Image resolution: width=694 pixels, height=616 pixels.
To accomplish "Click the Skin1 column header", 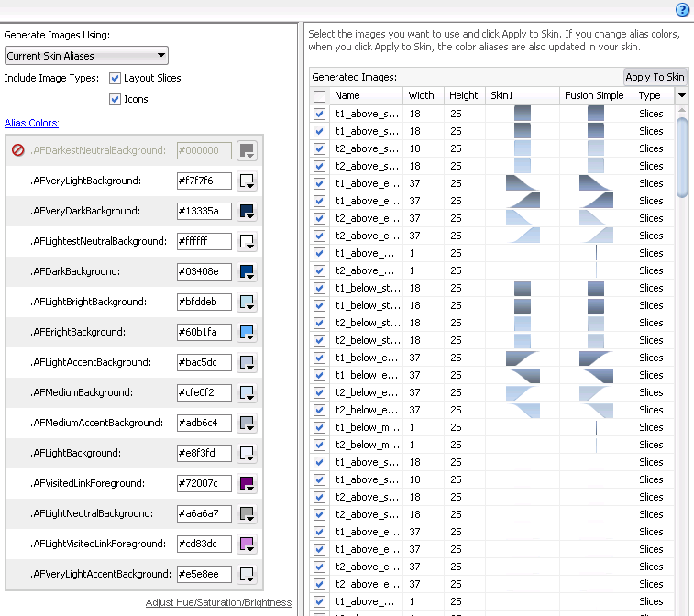I will point(523,95).
